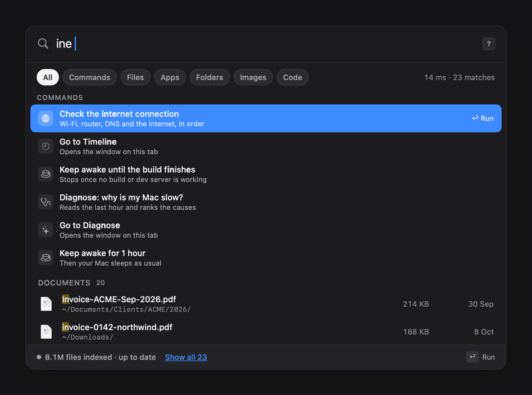Click the clock icon beside Go to Timeline
Image resolution: width=532 pixels, height=395 pixels.
click(46, 146)
